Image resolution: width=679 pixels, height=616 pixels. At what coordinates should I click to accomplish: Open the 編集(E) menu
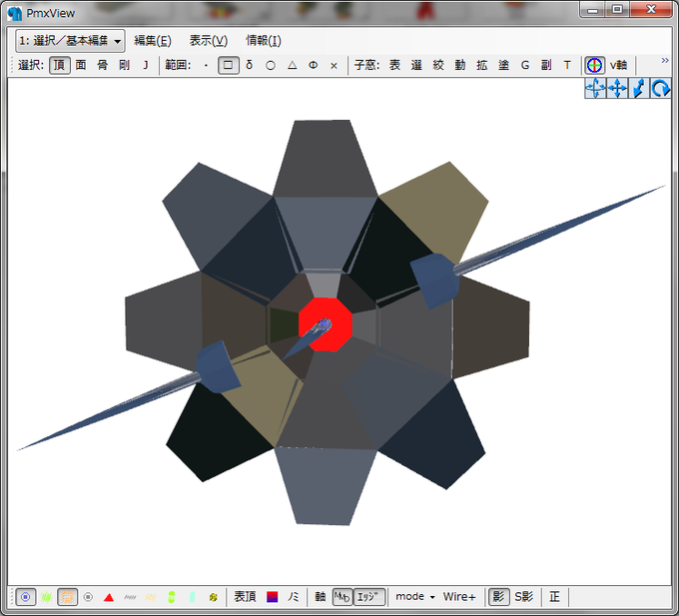coord(153,41)
